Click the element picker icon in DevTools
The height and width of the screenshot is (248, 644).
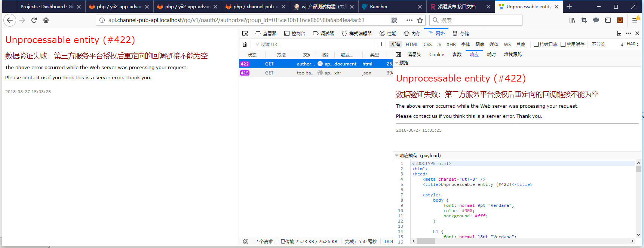245,33
